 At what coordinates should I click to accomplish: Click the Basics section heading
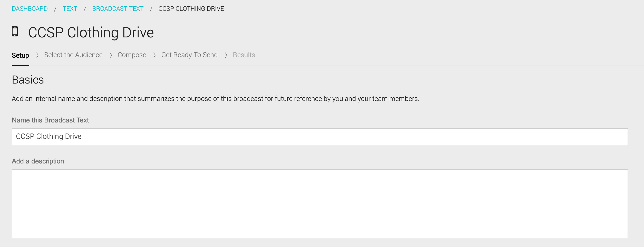(x=28, y=80)
